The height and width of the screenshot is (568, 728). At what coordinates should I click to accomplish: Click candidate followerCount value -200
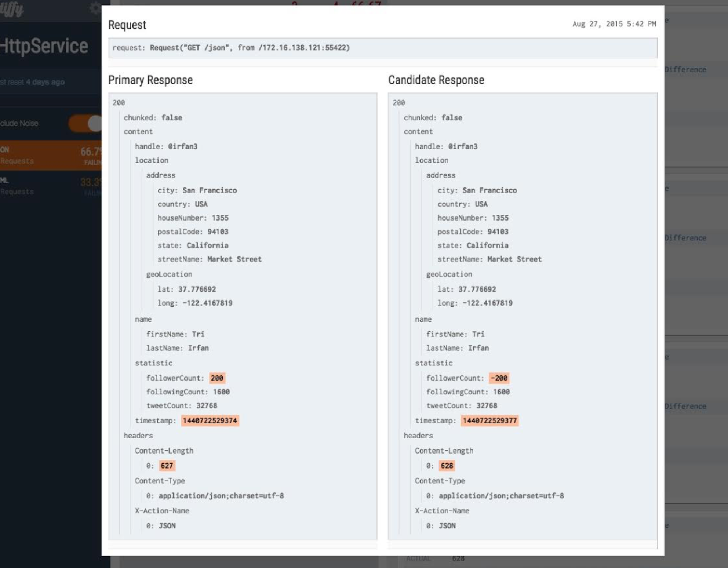coord(499,378)
